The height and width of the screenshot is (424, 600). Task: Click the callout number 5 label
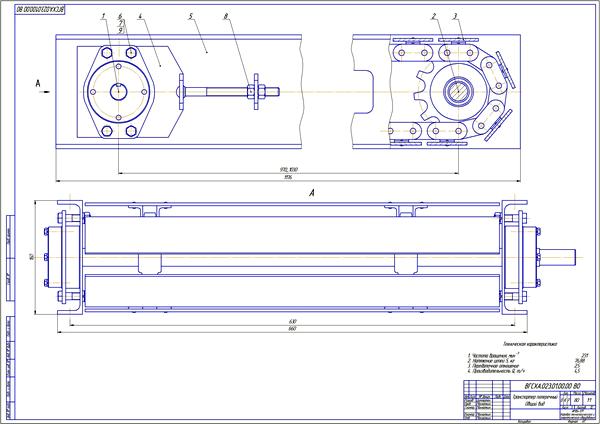tap(190, 16)
